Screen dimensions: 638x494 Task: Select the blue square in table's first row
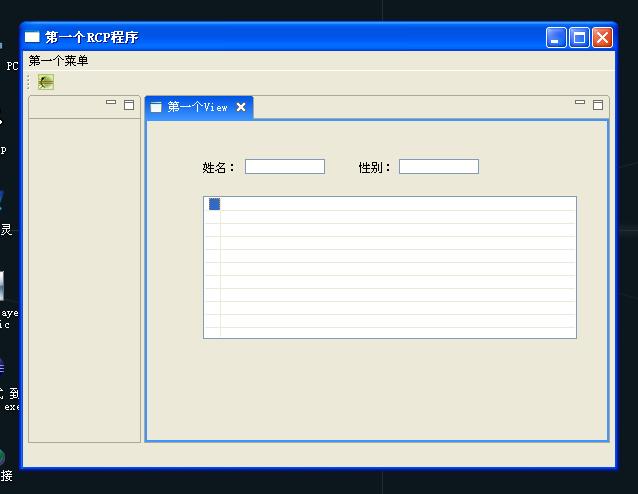tap(214, 204)
